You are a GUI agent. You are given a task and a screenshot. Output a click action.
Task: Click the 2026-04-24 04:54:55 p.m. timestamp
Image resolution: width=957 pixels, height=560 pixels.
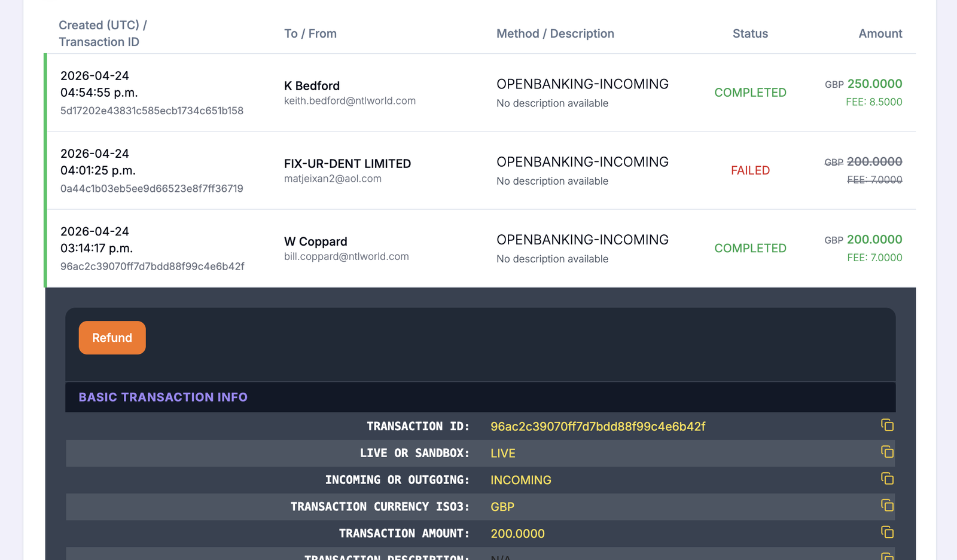[99, 84]
